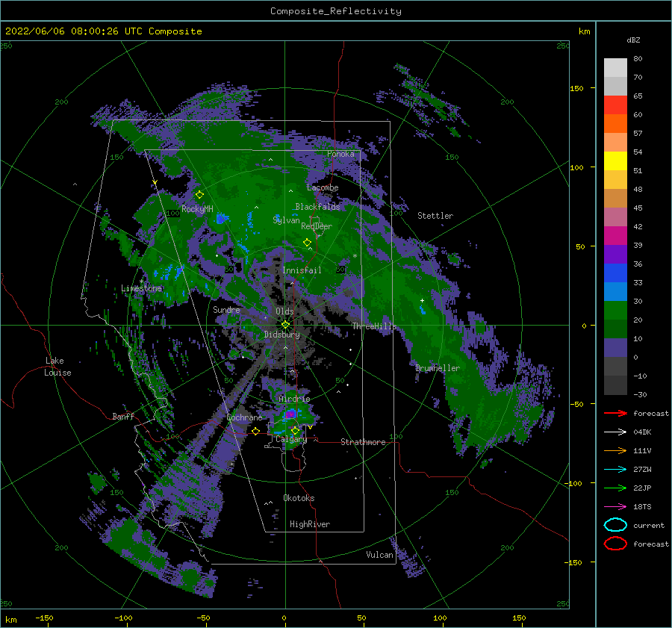Pick the green 22JP arrow icon
672x628 pixels.
(615, 488)
